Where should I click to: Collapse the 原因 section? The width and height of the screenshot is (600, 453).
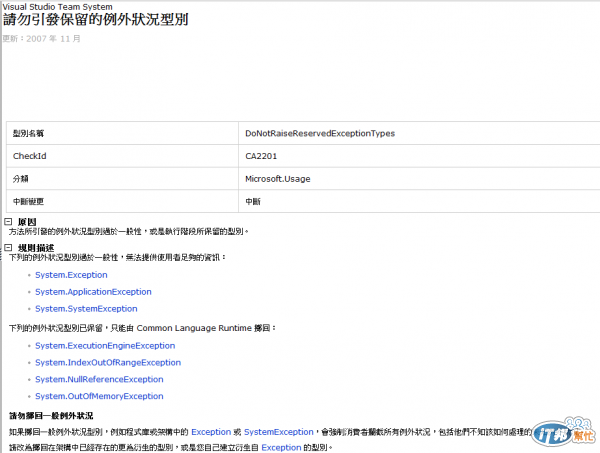click(x=8, y=222)
